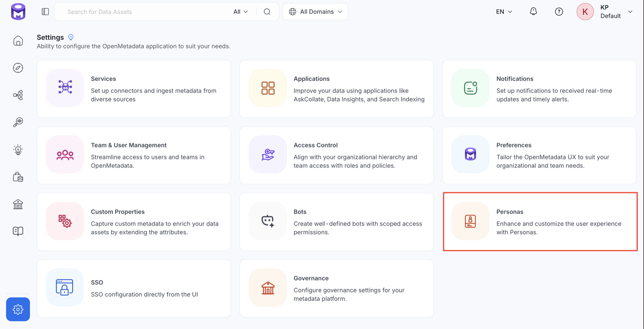The image size is (644, 329).
Task: Click the Bots card icon
Action: (x=268, y=221)
